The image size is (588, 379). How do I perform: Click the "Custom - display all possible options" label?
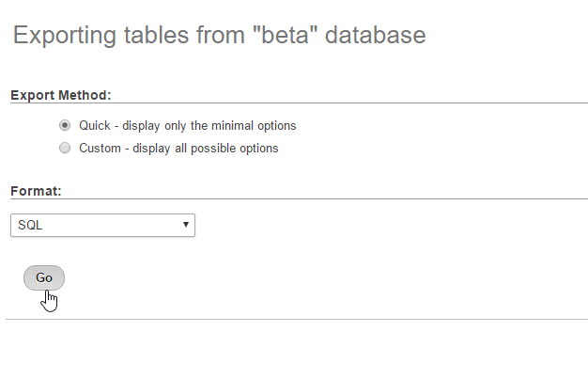(x=178, y=148)
